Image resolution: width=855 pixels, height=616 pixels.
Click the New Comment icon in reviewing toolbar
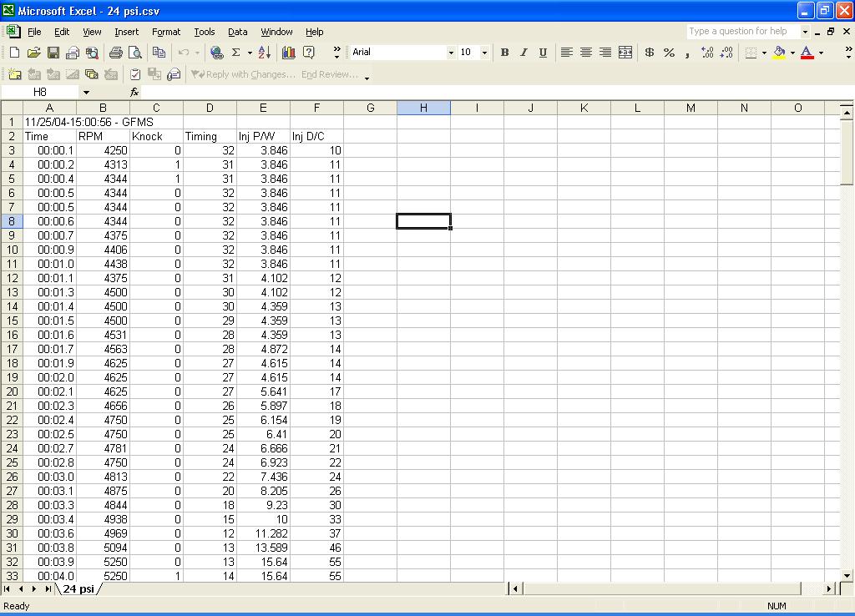click(15, 74)
